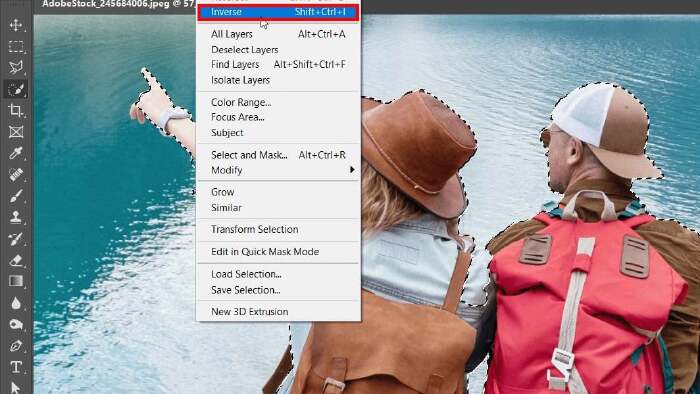Click Edit in Quick Mask Mode
This screenshot has width=700, height=394.
tap(278, 251)
